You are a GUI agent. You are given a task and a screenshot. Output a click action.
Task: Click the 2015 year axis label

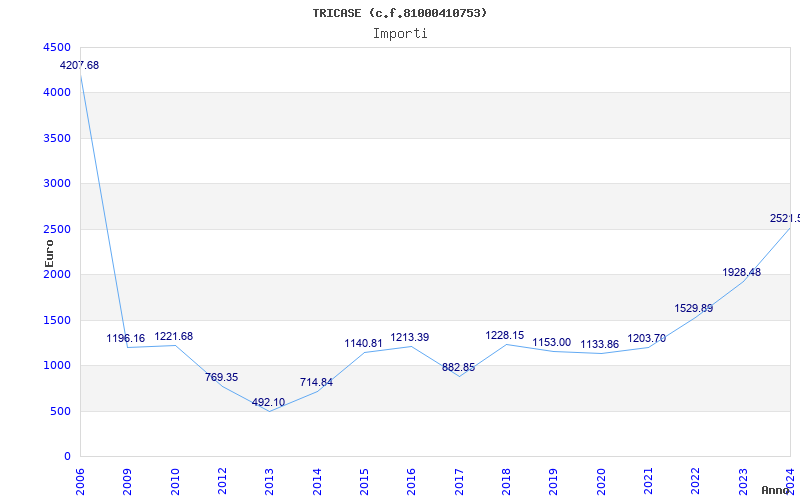(x=364, y=481)
